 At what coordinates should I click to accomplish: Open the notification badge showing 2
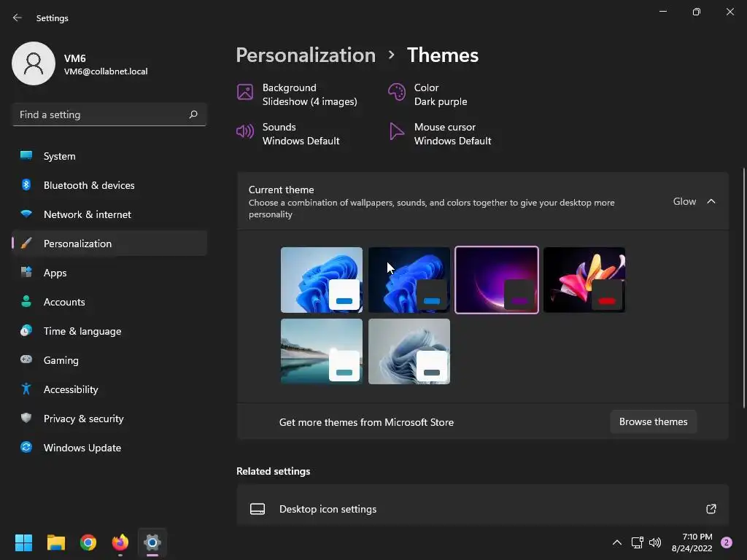[x=727, y=542]
